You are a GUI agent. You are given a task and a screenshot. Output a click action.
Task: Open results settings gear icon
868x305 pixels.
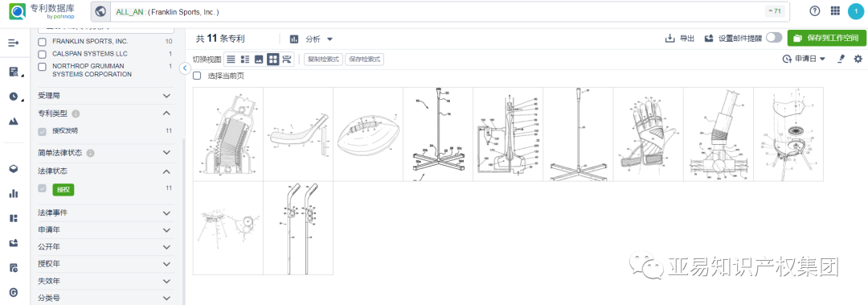(x=858, y=59)
